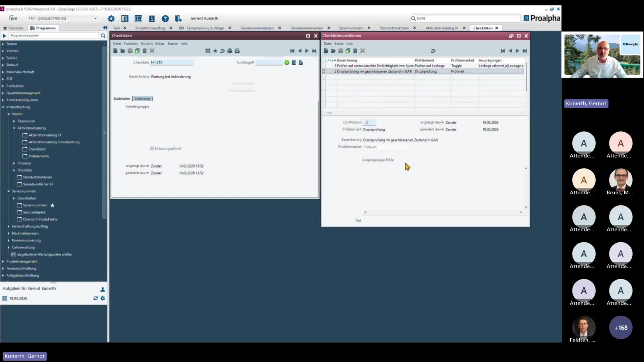Click the new record icon in Checklisten
The image size is (644, 362).
[x=115, y=51]
